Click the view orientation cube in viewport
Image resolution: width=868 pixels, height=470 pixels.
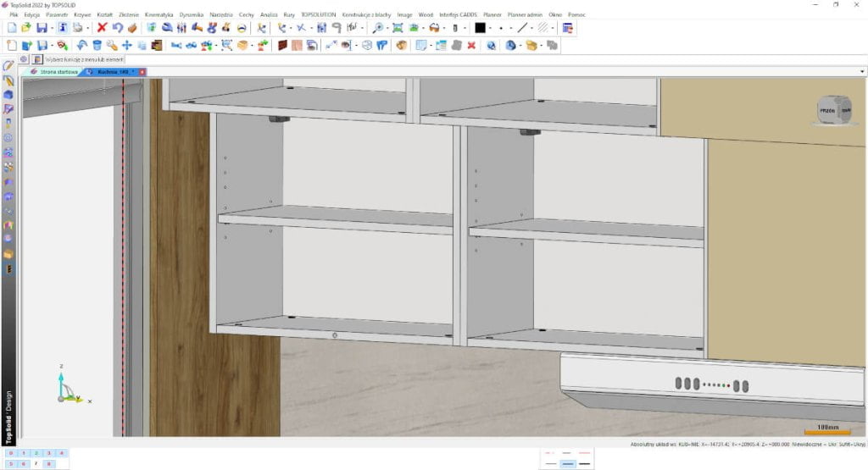[x=834, y=109]
